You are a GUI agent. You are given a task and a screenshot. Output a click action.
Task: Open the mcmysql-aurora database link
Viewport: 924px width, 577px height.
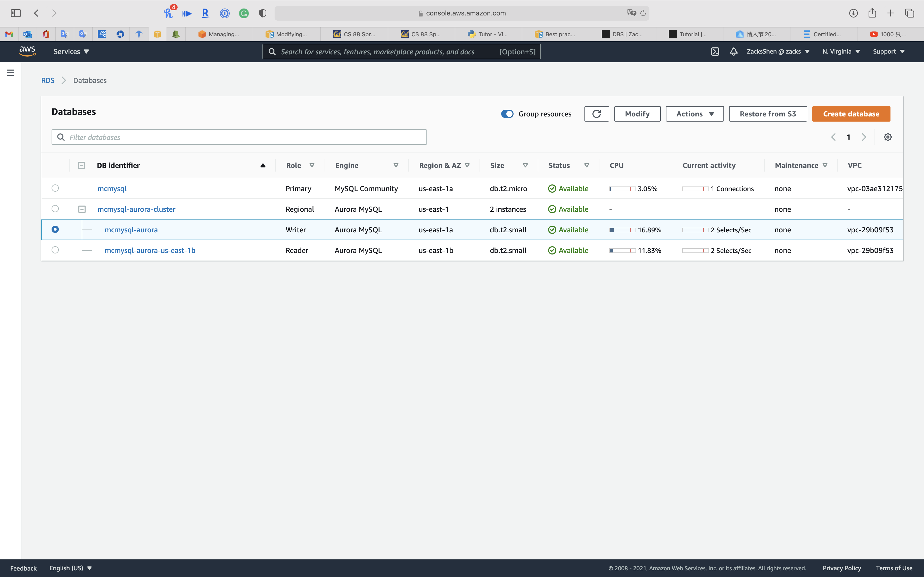(x=131, y=230)
